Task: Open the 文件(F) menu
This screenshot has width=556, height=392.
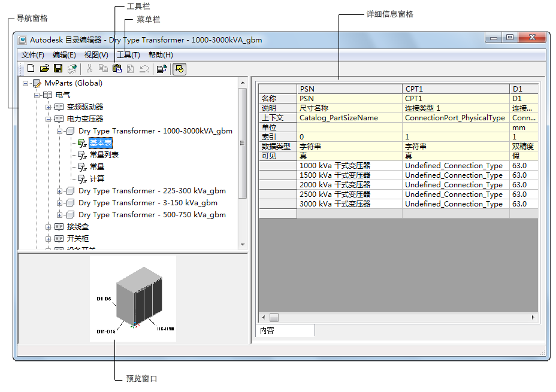Action: click(32, 55)
